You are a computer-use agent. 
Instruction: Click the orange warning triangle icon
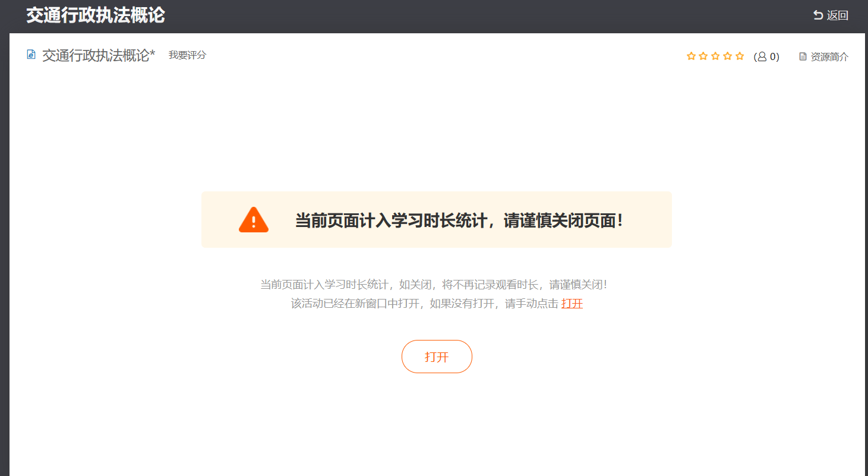coord(254,220)
